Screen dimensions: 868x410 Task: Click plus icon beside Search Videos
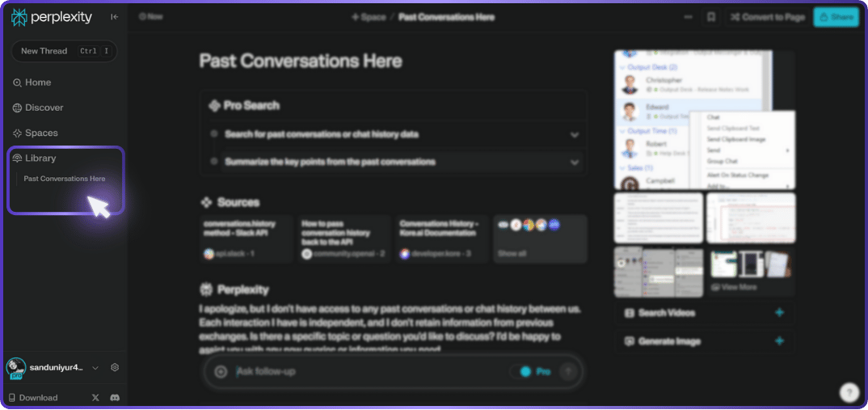pyautogui.click(x=779, y=313)
